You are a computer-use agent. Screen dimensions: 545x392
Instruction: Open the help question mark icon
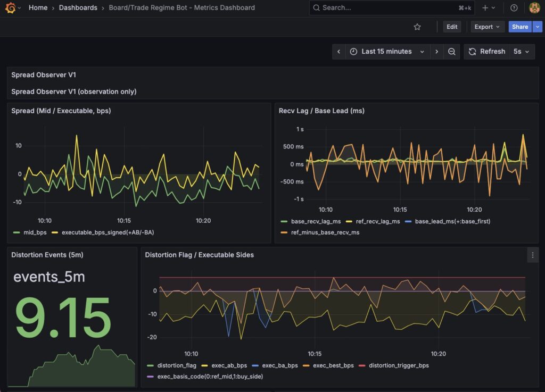pyautogui.click(x=514, y=8)
